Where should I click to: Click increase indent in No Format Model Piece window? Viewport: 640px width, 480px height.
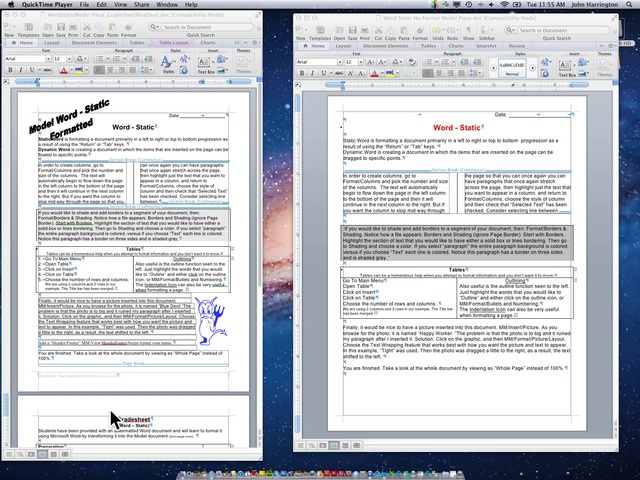[x=476, y=62]
